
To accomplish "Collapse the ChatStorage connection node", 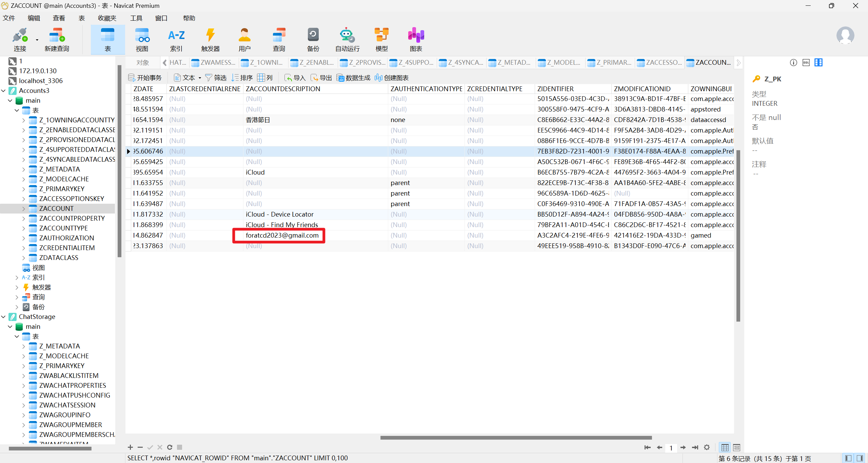I will 3,317.
